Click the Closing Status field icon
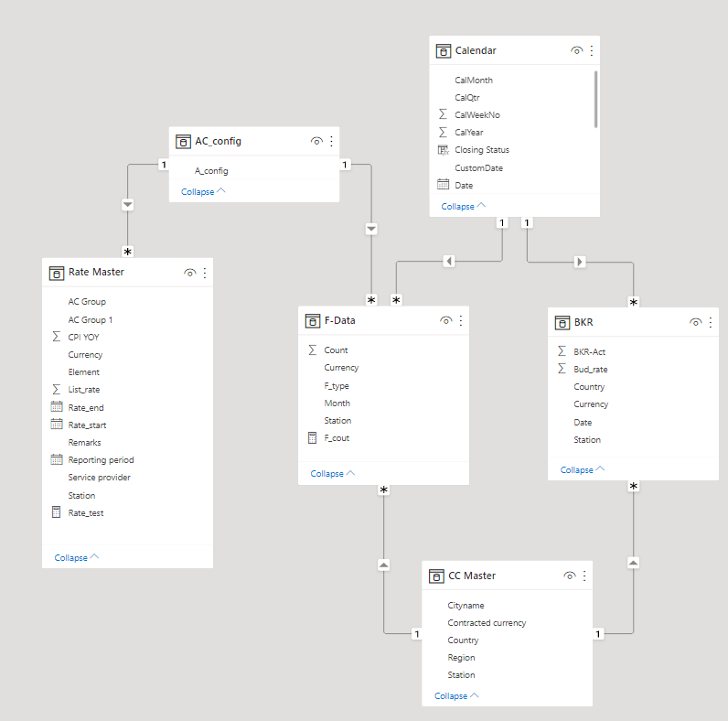The image size is (728, 721). click(444, 150)
